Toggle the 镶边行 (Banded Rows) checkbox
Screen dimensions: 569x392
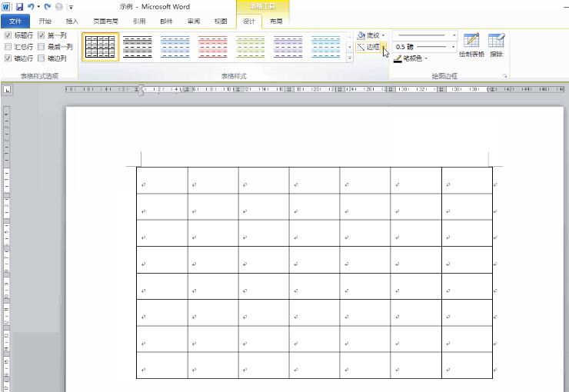[8, 58]
